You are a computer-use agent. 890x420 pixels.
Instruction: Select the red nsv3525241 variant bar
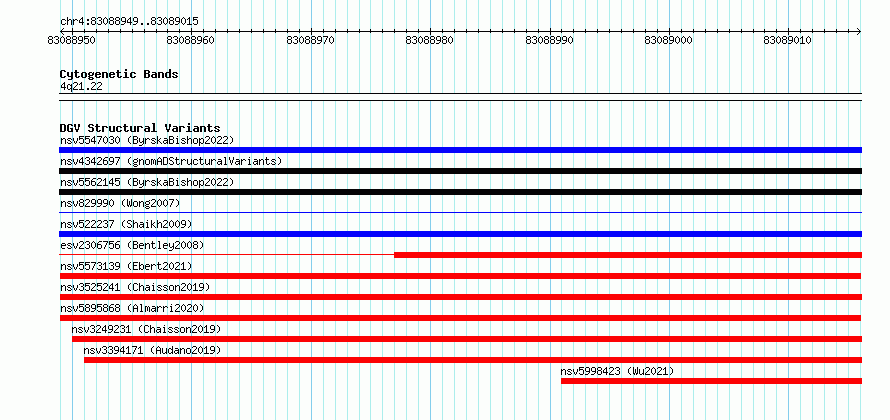pos(460,297)
